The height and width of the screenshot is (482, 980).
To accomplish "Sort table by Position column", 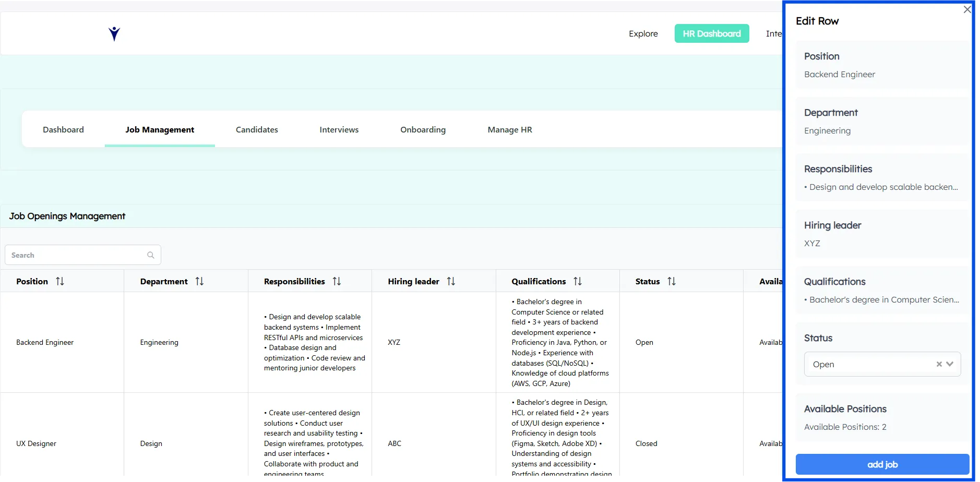I will point(60,281).
